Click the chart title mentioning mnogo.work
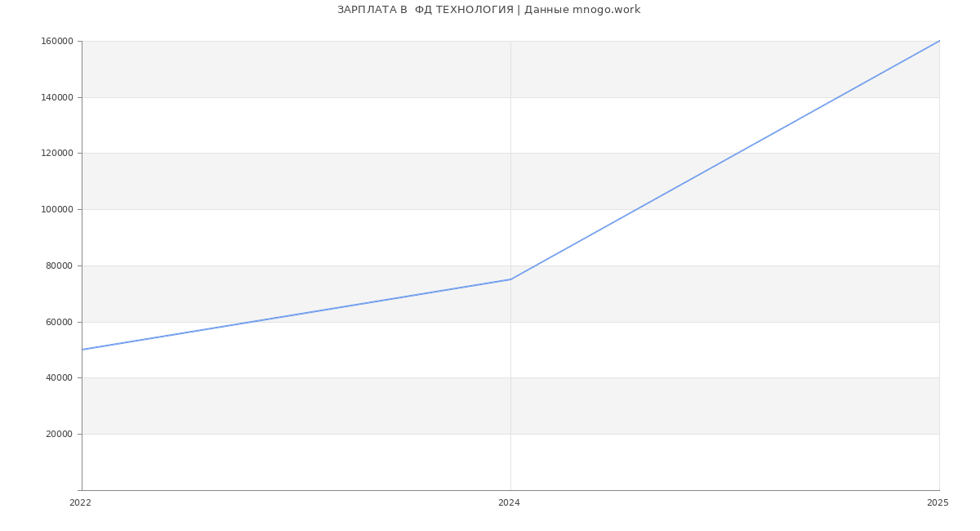The width and height of the screenshot is (980, 531). (x=488, y=10)
